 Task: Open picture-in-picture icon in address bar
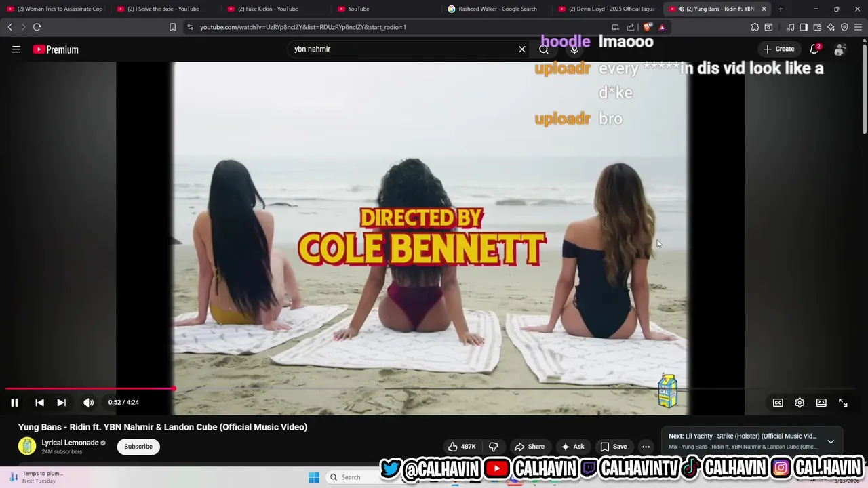(x=615, y=27)
